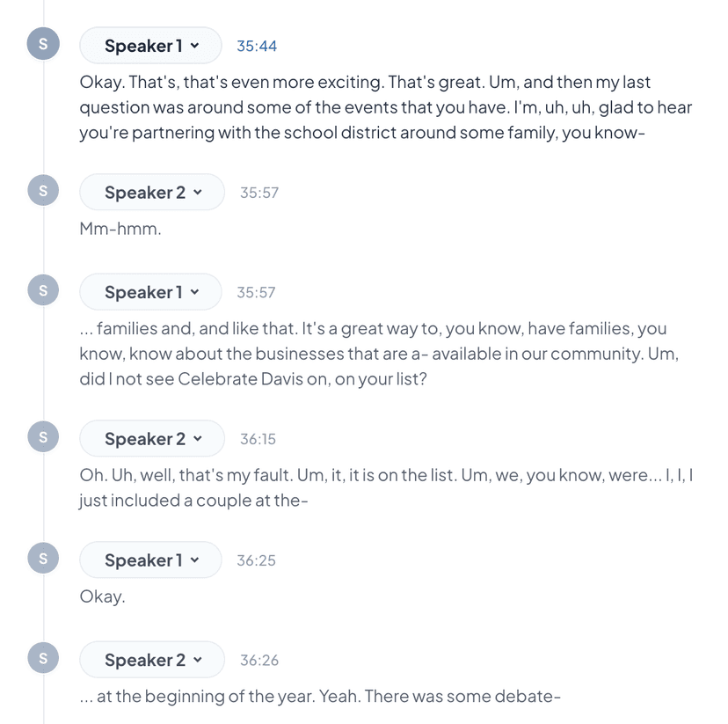Click the Speaker 1 avatar at 36:25

[43, 558]
